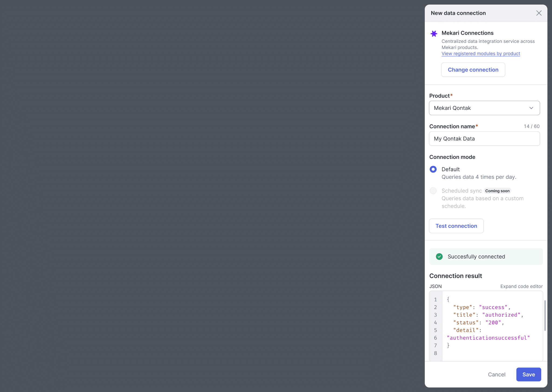Close the New data connection panel
The height and width of the screenshot is (392, 552).
[x=539, y=13]
